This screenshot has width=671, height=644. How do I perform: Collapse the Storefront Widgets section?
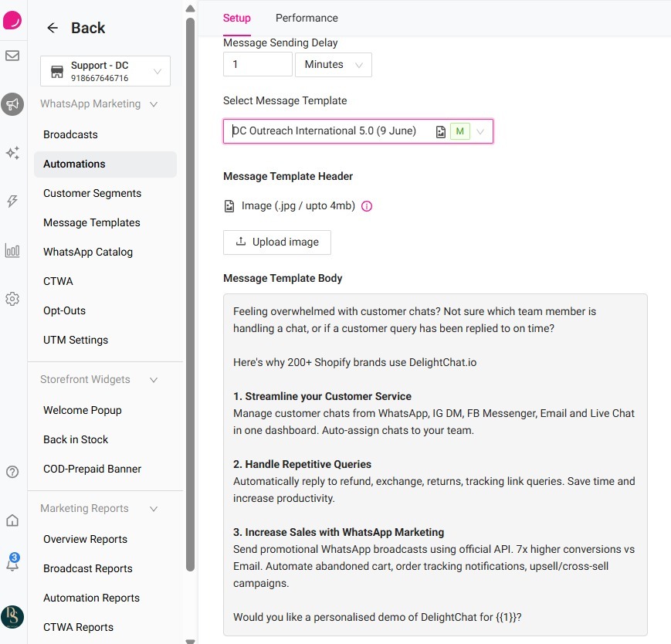(x=154, y=380)
